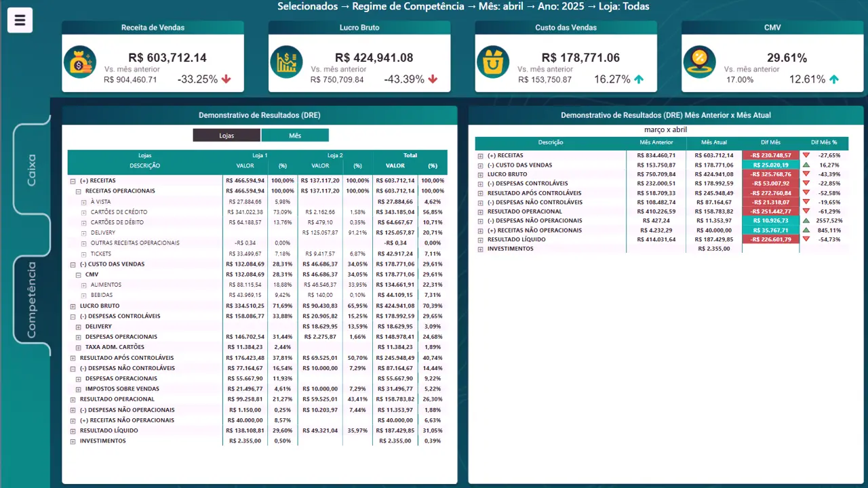Screen dimensions: 868x488
Task: Collapse the (+) RECEITAS row in left table
Action: coord(73,181)
